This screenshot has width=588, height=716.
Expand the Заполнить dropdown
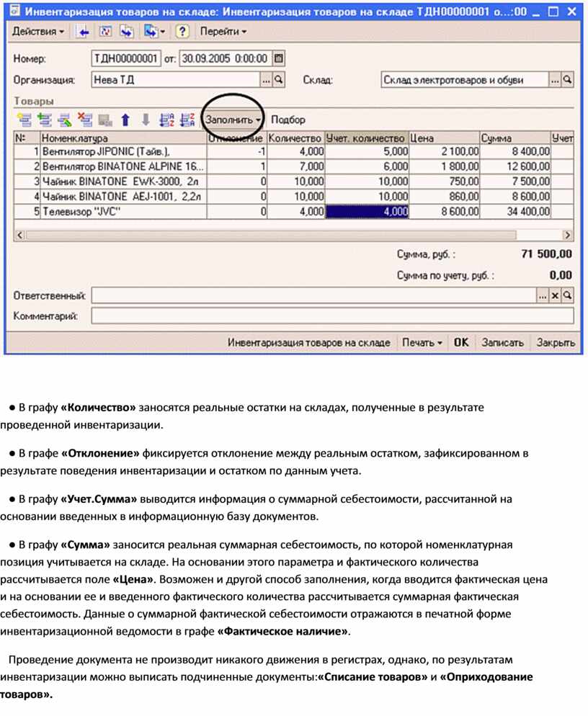tap(233, 120)
